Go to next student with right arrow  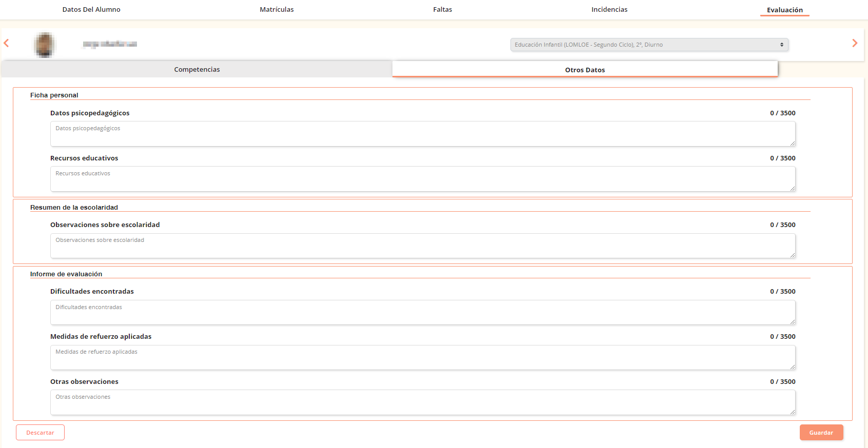[x=855, y=44]
